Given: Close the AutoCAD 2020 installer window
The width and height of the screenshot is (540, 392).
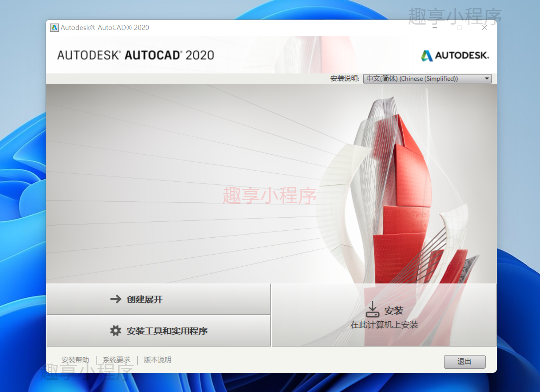Looking at the screenshot, I should click(x=484, y=28).
